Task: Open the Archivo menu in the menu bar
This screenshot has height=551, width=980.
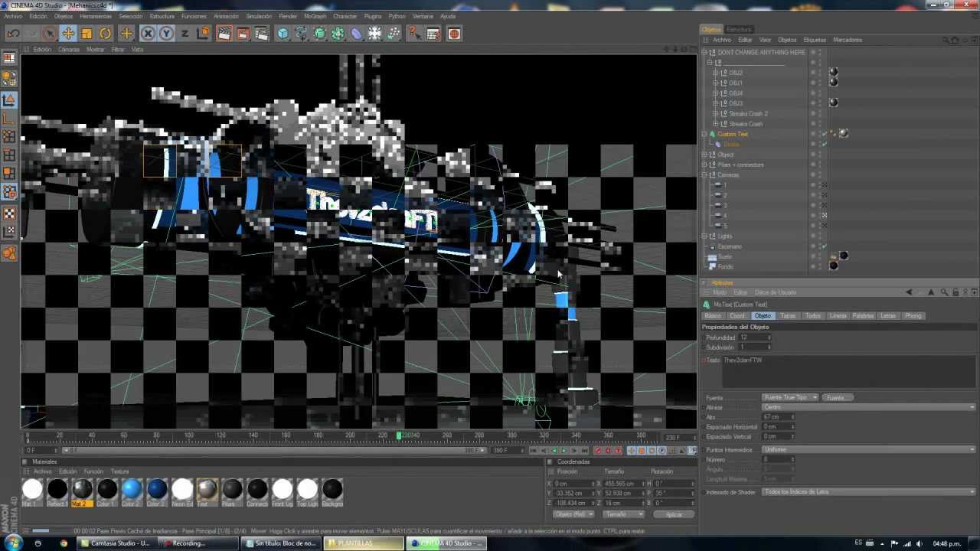Action: tap(13, 16)
